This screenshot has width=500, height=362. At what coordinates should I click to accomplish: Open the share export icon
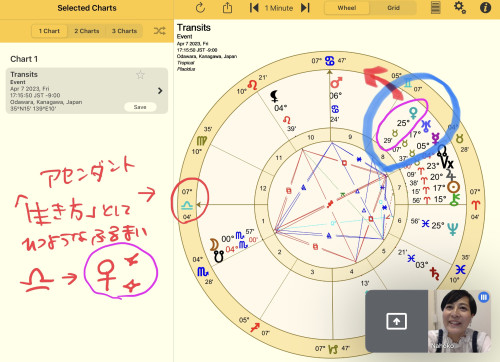(x=227, y=7)
